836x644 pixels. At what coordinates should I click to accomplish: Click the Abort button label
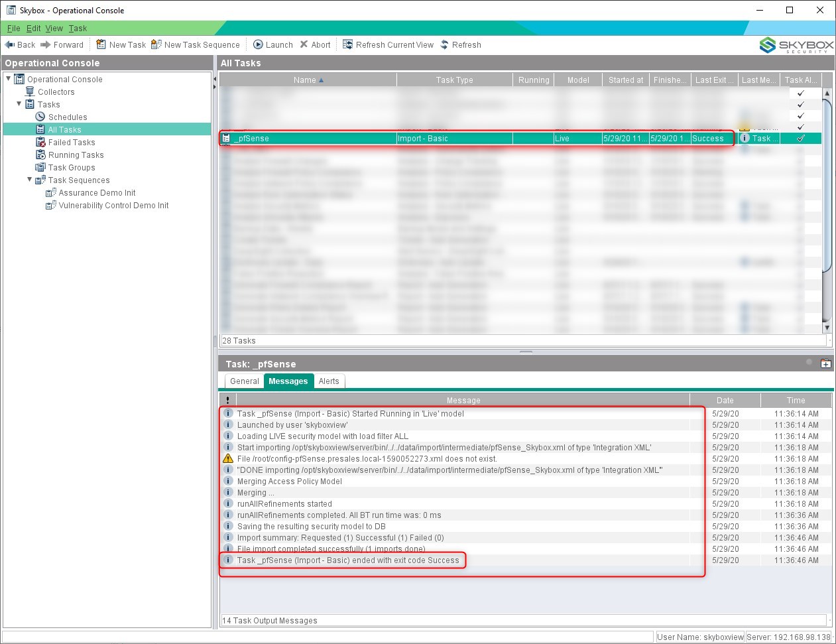point(321,44)
